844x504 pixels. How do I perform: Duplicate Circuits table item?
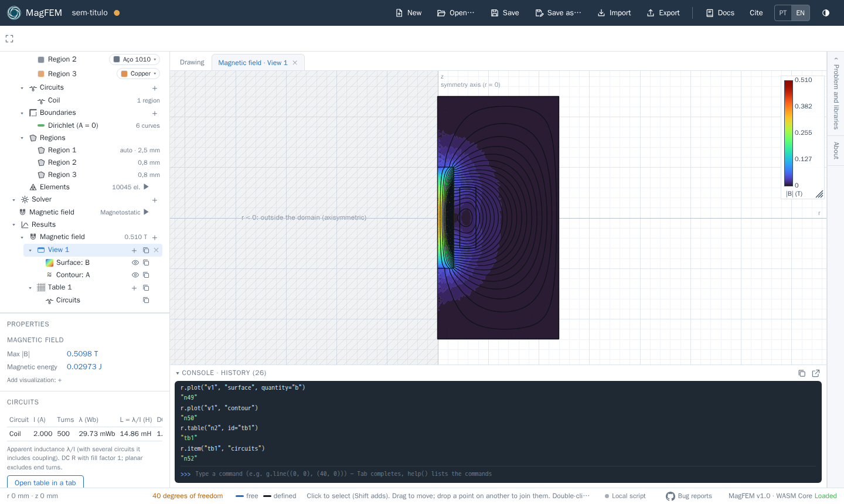point(146,300)
